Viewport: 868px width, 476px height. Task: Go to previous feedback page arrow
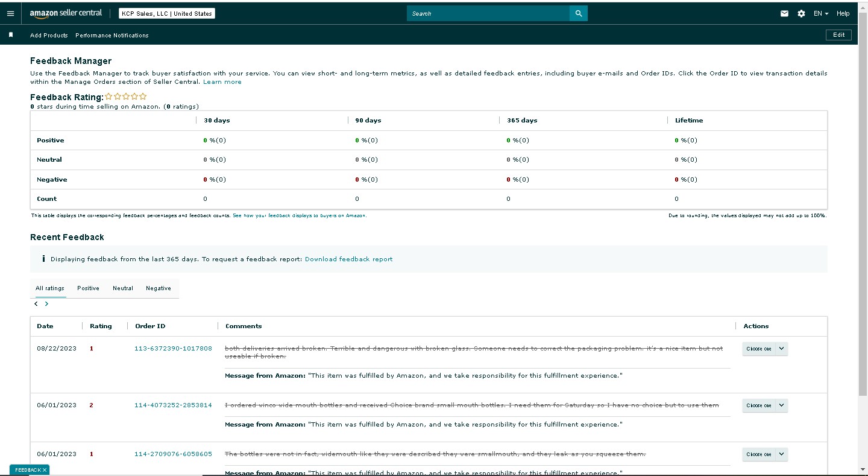point(36,304)
